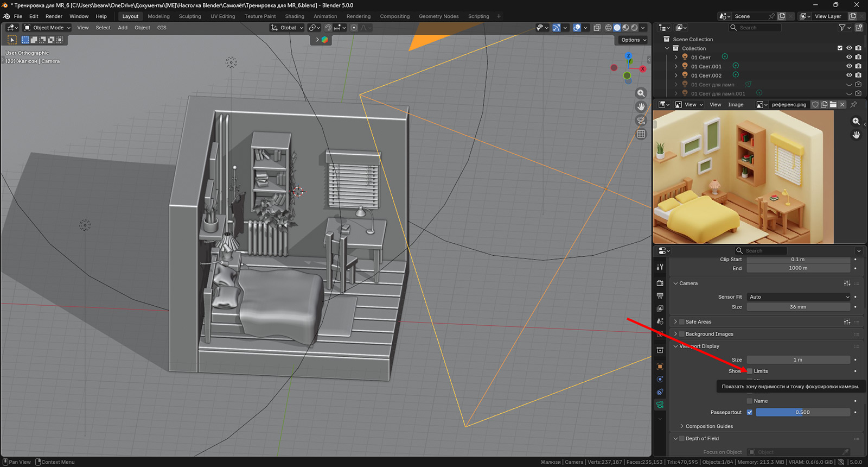Expand the Safe Areas panel

coord(675,322)
